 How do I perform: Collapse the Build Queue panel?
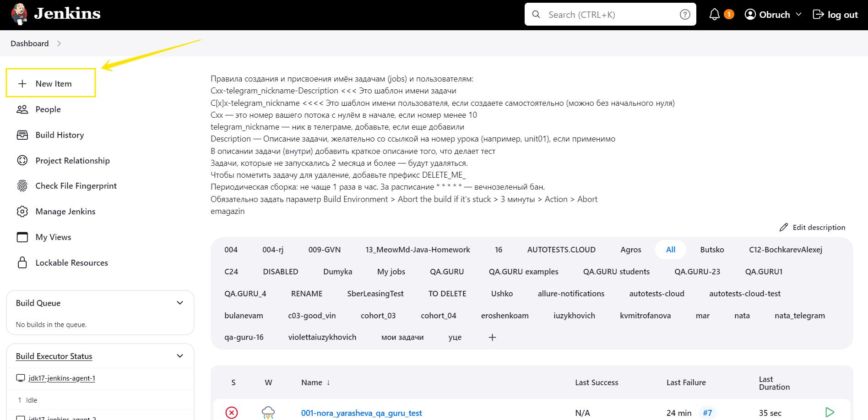(180, 303)
